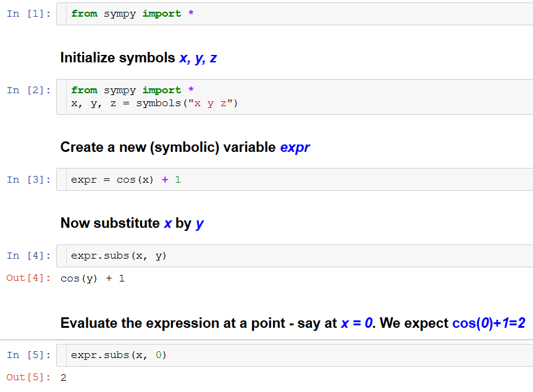Focus the symbols("x y z") code line
The height and width of the screenshot is (392, 533).
tap(154, 103)
